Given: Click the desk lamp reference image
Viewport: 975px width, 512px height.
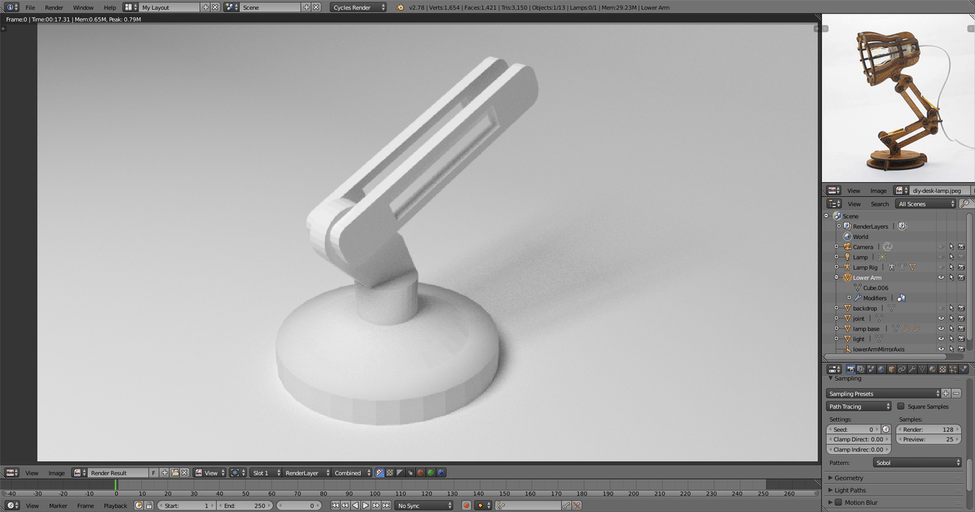Looking at the screenshot, I should click(x=897, y=97).
